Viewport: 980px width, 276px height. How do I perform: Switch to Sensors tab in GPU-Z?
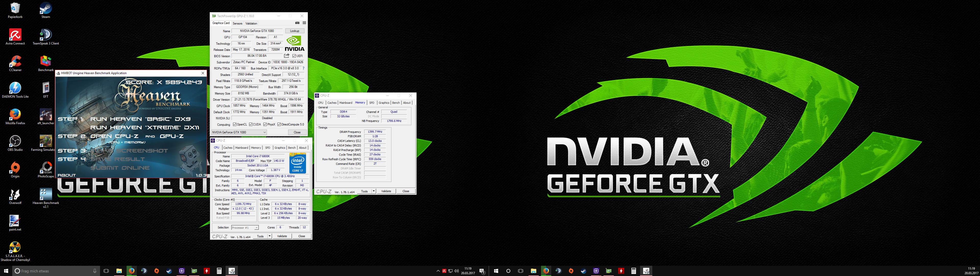pyautogui.click(x=237, y=23)
